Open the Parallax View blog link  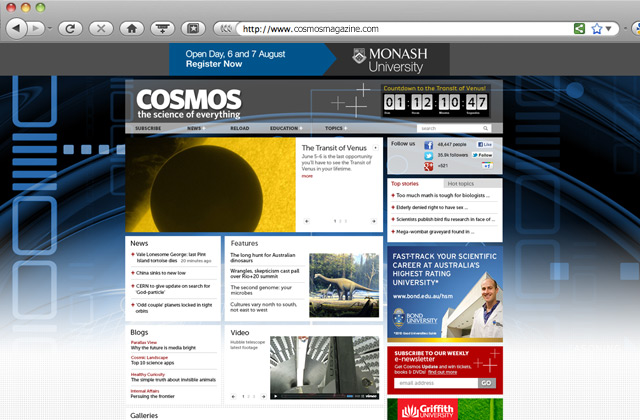(x=144, y=342)
